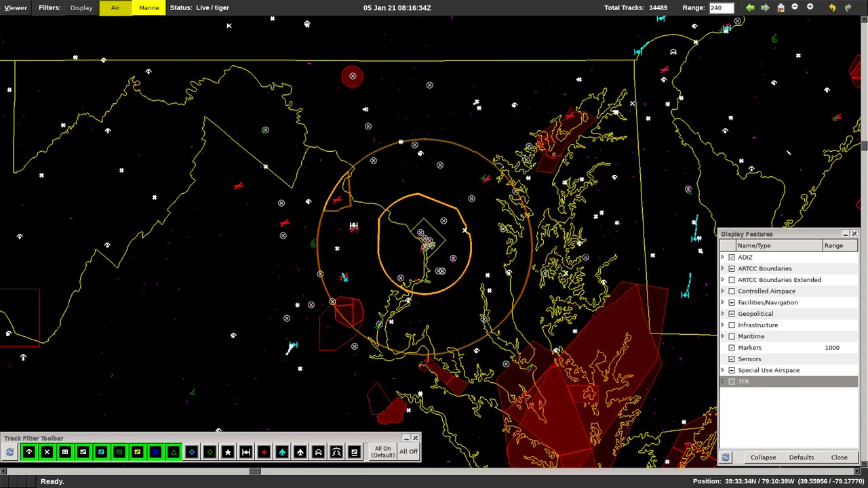Viewport: 868px width, 488px height.
Task: Click refresh icon in Display Features panel
Action: click(726, 457)
